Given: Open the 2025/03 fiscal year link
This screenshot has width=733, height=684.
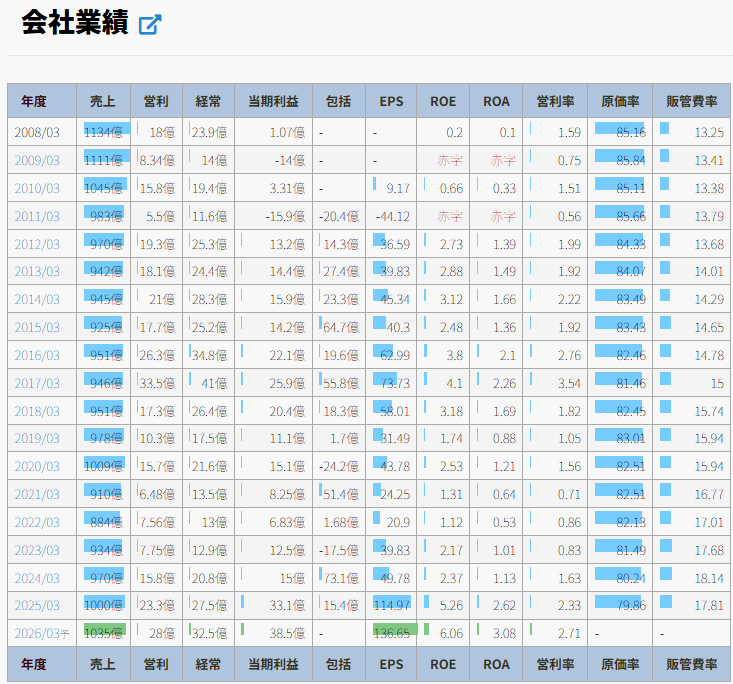Looking at the screenshot, I should 36,606.
